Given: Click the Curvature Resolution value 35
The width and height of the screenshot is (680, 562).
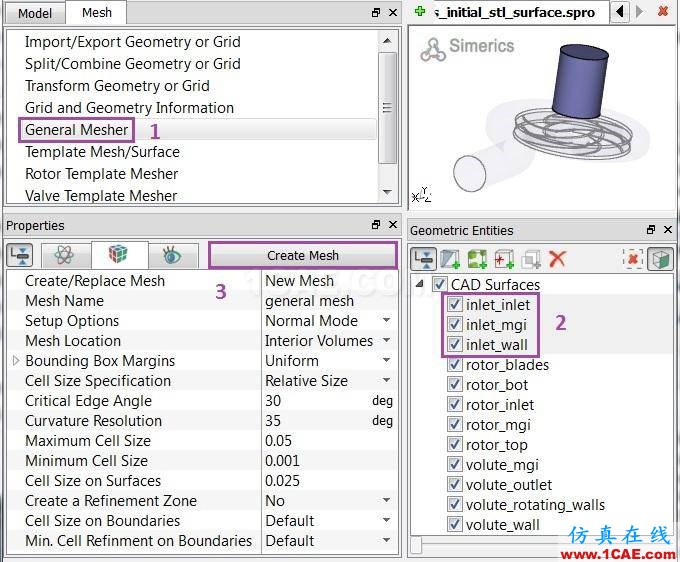Looking at the screenshot, I should pyautogui.click(x=273, y=421).
